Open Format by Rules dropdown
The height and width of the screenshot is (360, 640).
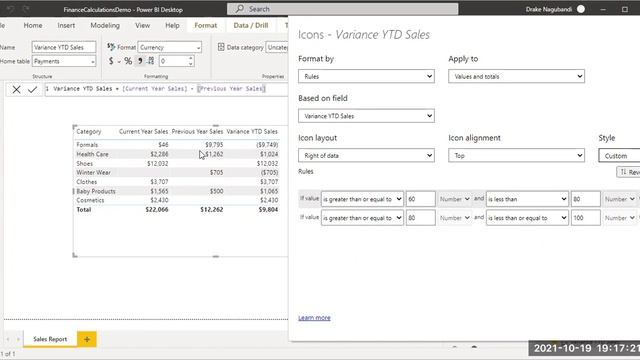[x=366, y=76]
